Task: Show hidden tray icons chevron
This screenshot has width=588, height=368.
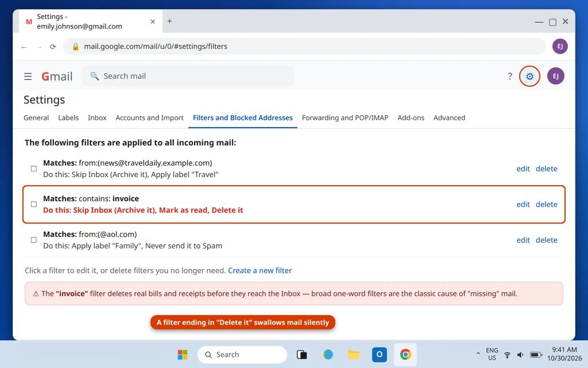Action: [x=478, y=354]
